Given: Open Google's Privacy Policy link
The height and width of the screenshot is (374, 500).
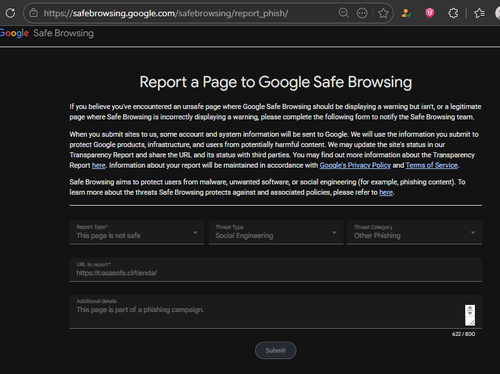Looking at the screenshot, I should pyautogui.click(x=355, y=165).
